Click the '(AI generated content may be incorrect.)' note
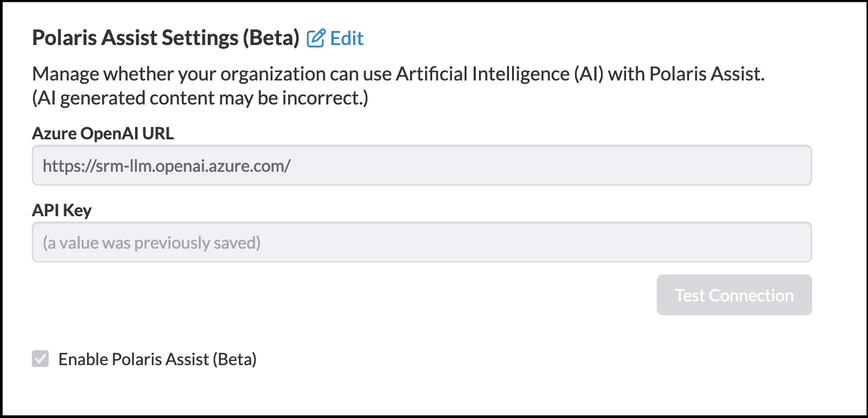The height and width of the screenshot is (418, 868). 200,98
